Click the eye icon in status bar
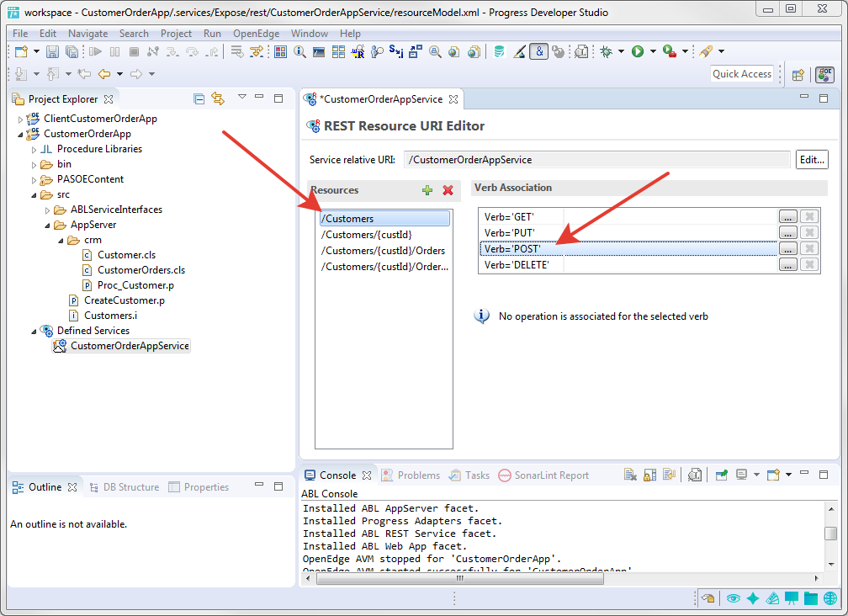Image resolution: width=848 pixels, height=616 pixels. pyautogui.click(x=734, y=598)
